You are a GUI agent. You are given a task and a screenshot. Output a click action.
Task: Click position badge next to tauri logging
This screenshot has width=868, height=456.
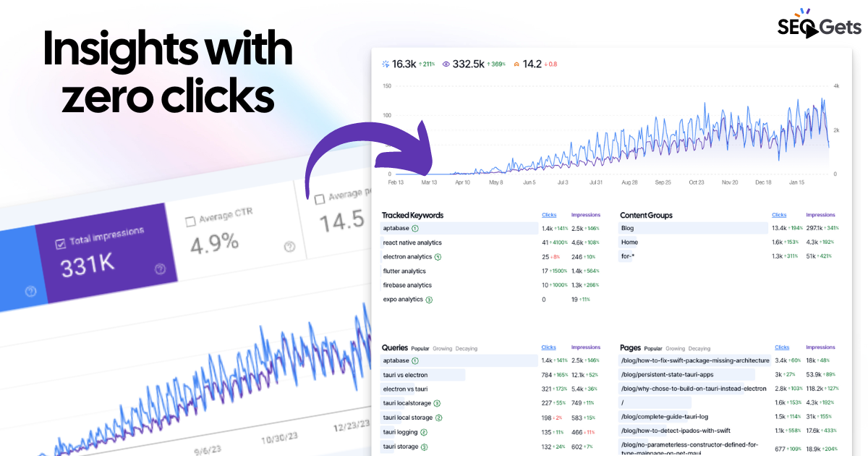tap(424, 432)
